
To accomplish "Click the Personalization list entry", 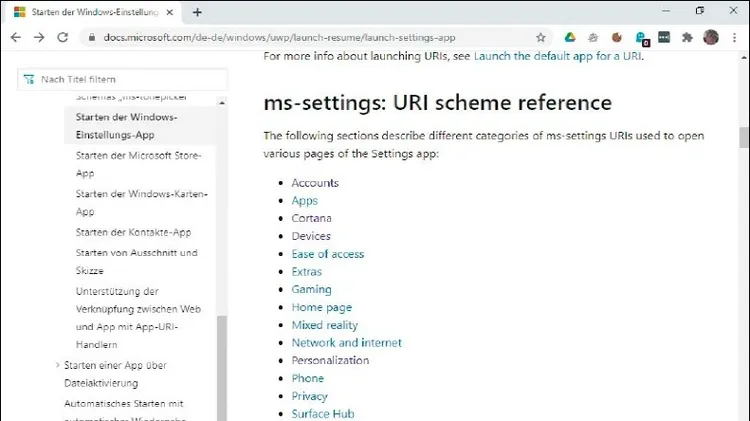I will click(330, 360).
